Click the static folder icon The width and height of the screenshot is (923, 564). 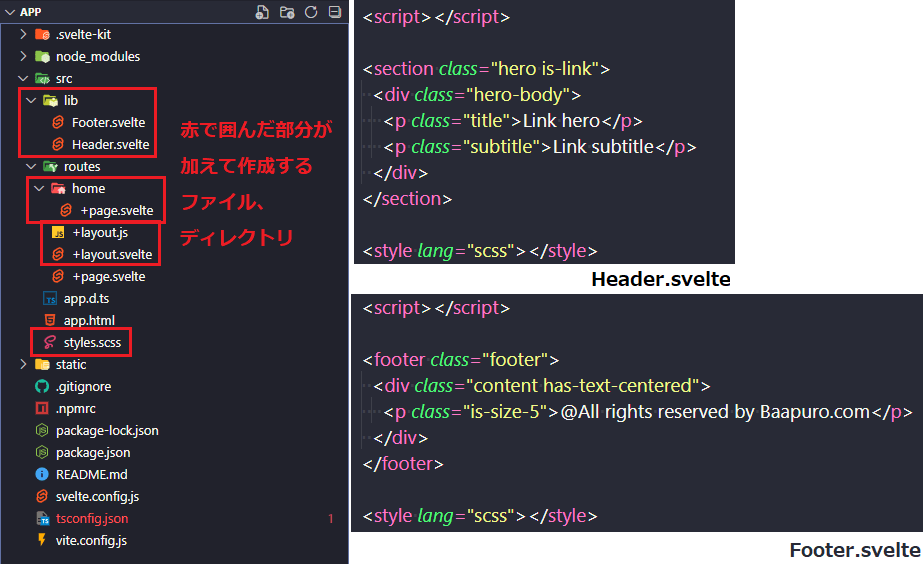[42, 364]
